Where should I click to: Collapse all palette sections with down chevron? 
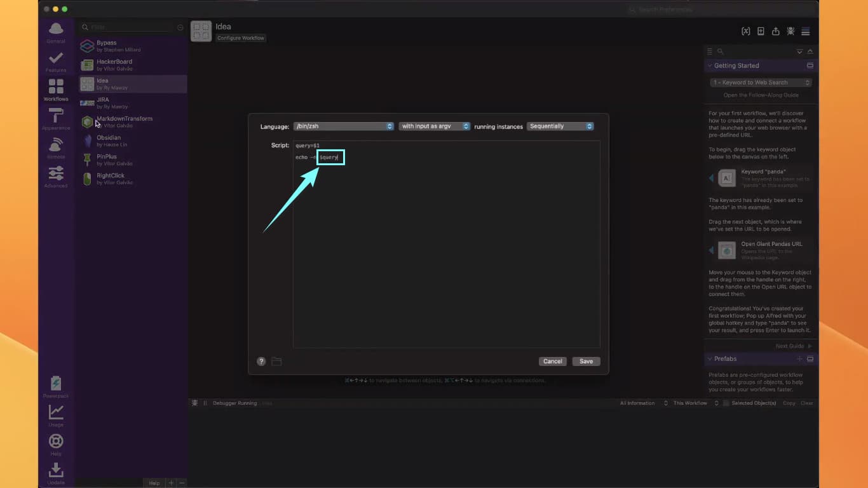point(800,51)
